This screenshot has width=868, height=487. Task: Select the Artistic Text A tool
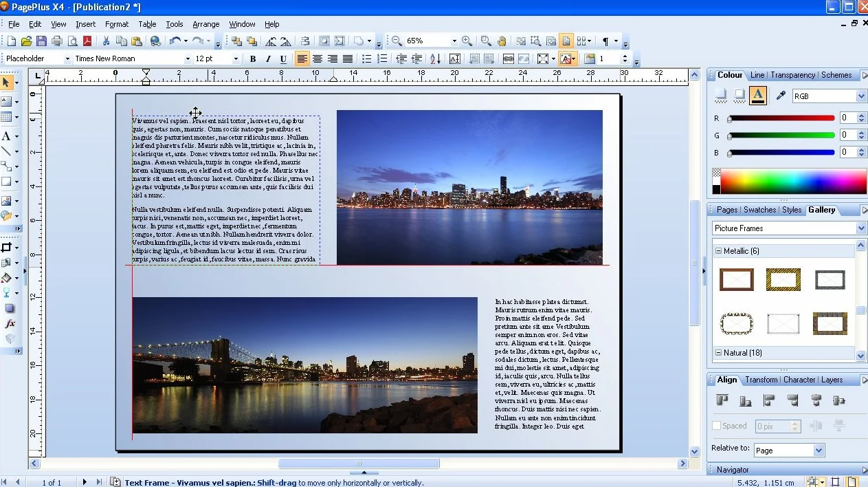[x=6, y=136]
